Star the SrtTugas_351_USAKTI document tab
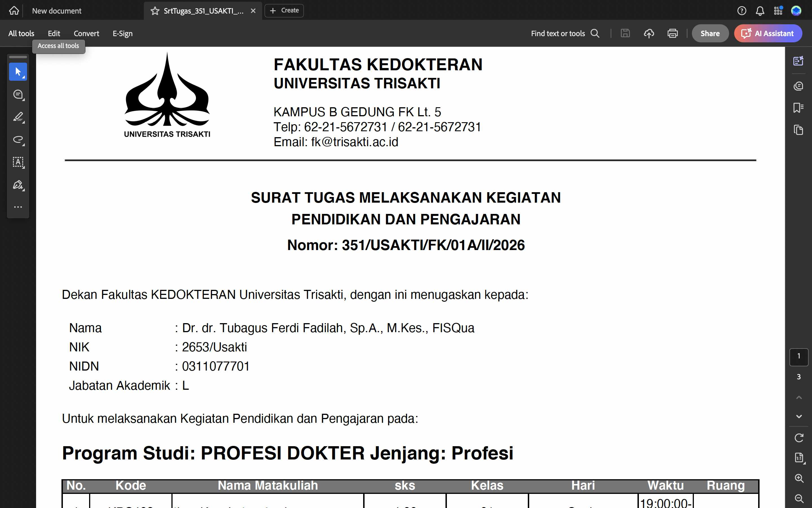The image size is (812, 508). 155,11
